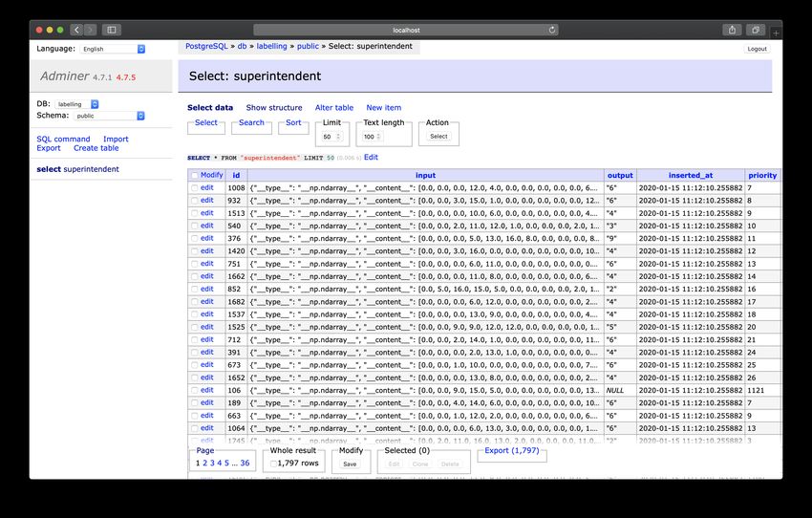Go forward with Safari forward arrow
Screen dimensions: 812x518
pyautogui.click(x=90, y=30)
